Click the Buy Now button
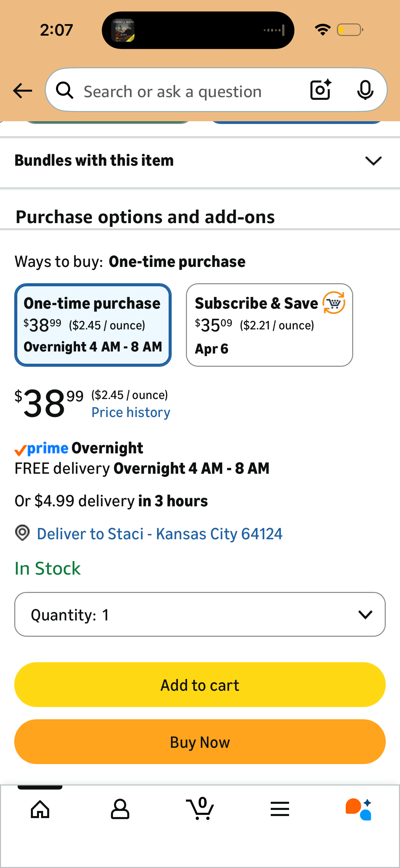 point(200,742)
